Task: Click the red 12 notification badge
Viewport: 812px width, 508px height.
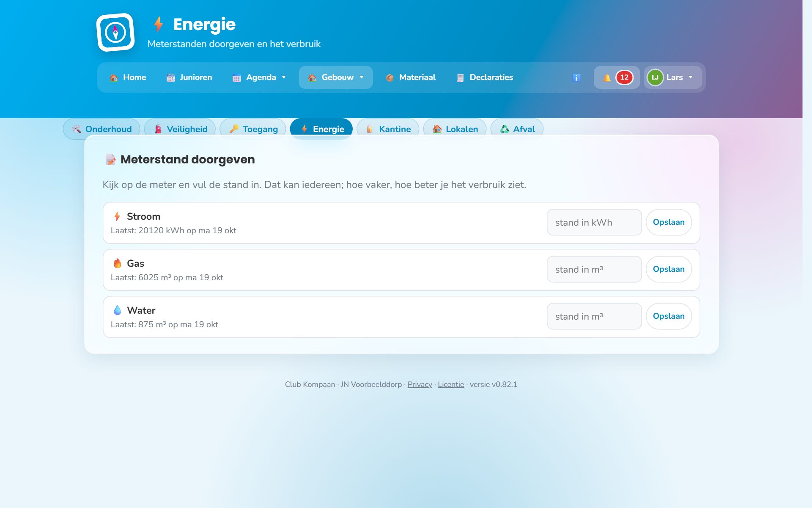Action: coord(624,77)
